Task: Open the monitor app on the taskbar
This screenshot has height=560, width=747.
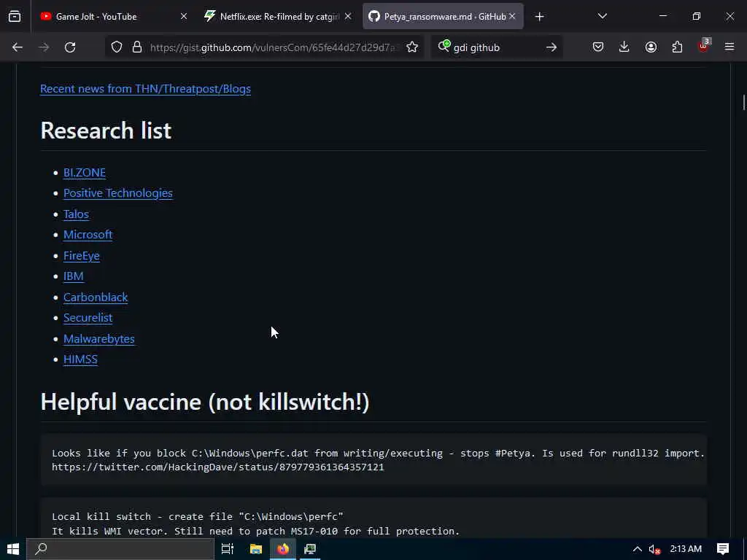Action: point(310,549)
